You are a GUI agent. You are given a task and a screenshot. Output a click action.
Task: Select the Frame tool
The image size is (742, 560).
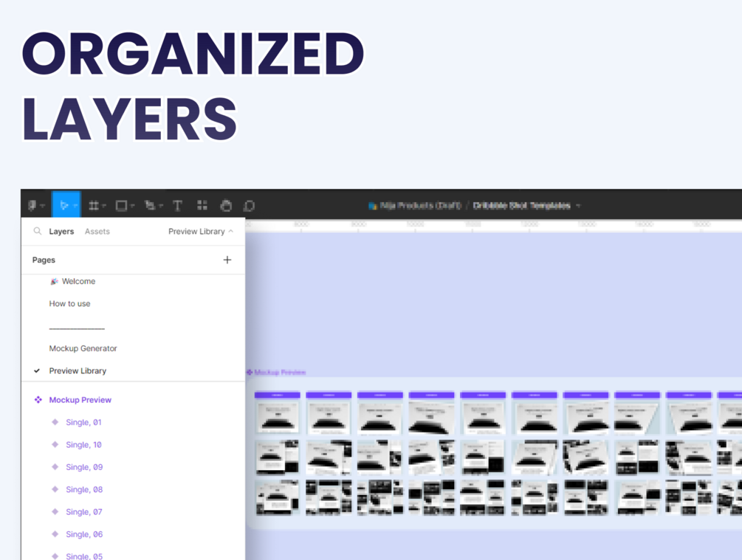click(94, 205)
